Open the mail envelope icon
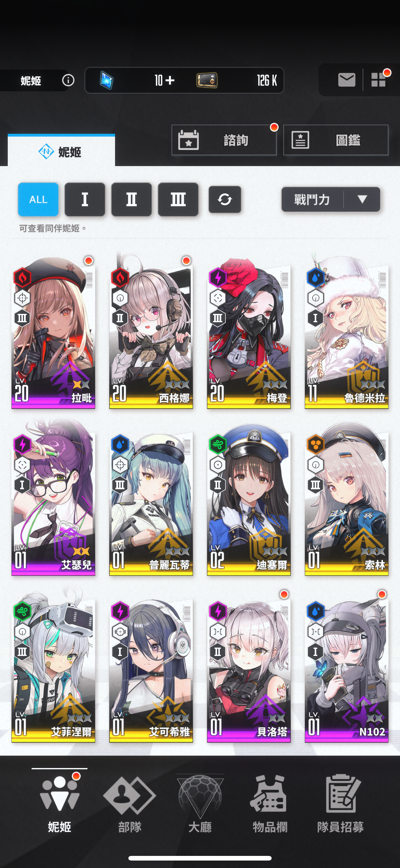Screen dimensions: 400x868 pos(346,80)
